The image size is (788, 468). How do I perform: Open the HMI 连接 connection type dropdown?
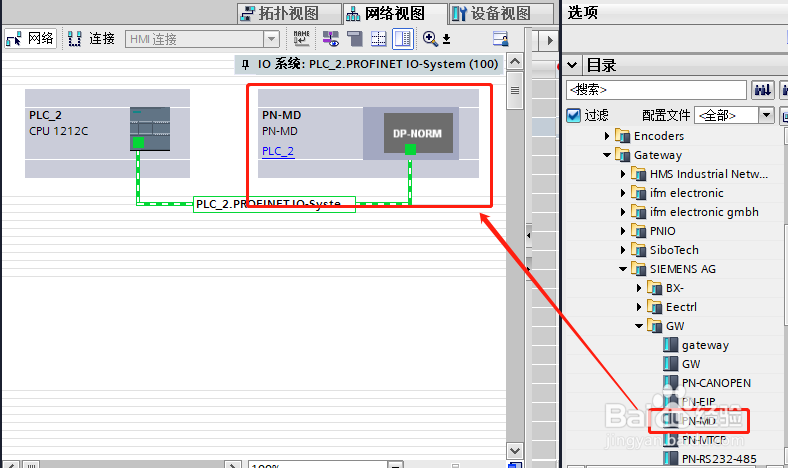click(271, 39)
